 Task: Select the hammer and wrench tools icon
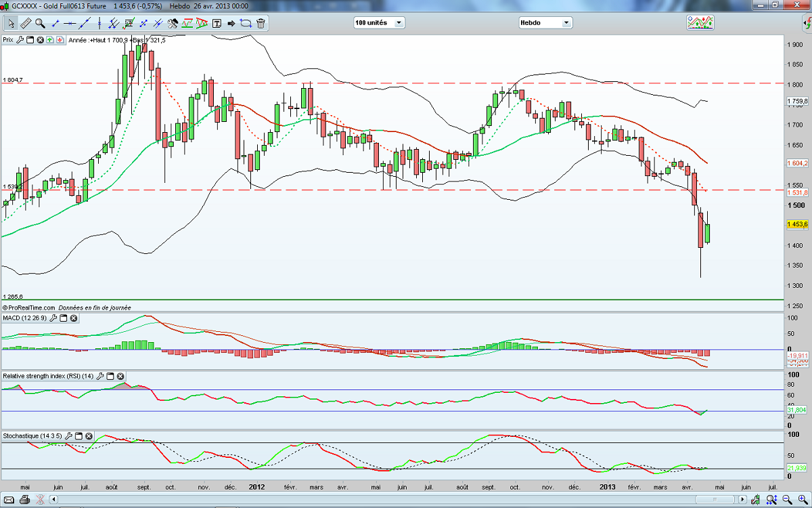pos(173,23)
